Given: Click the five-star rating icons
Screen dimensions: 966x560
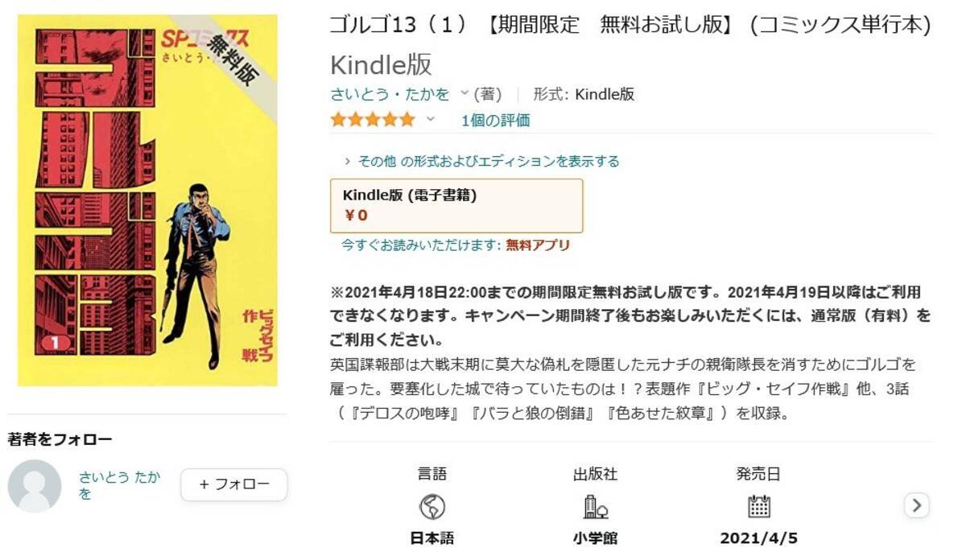Looking at the screenshot, I should [373, 120].
